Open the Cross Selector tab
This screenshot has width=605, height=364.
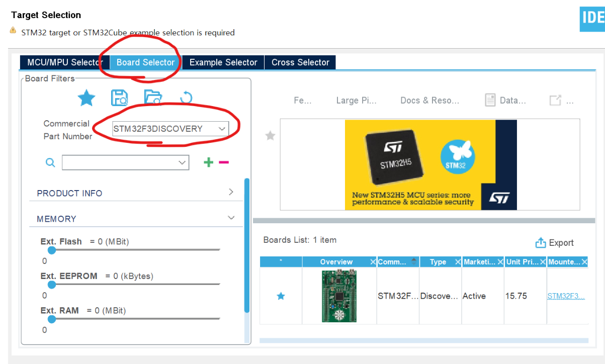pos(300,62)
